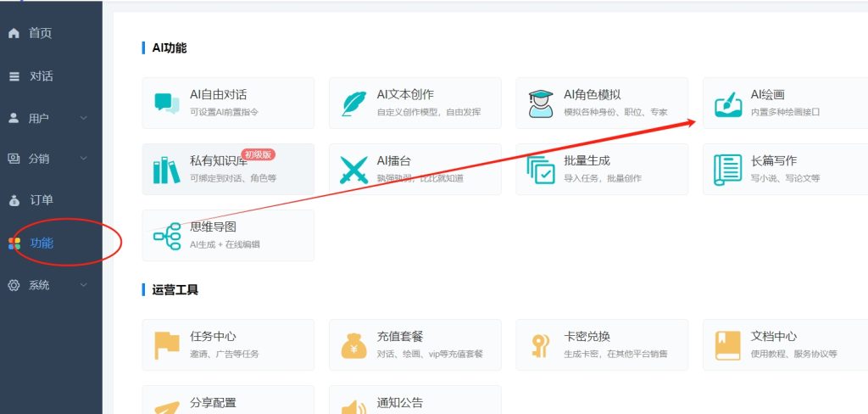
Task: Open the 私有知识库 card title
Action: tap(218, 160)
